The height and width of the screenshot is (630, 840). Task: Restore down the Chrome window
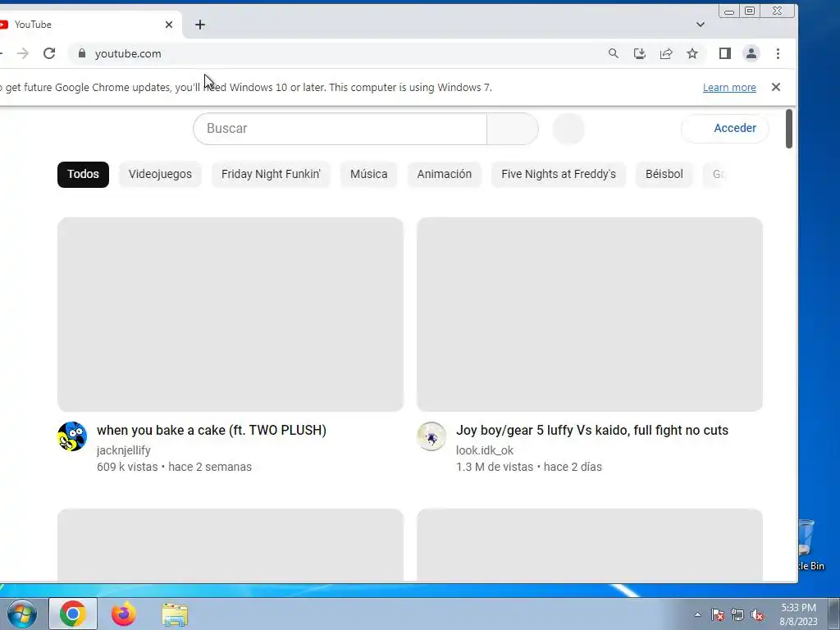(x=750, y=11)
